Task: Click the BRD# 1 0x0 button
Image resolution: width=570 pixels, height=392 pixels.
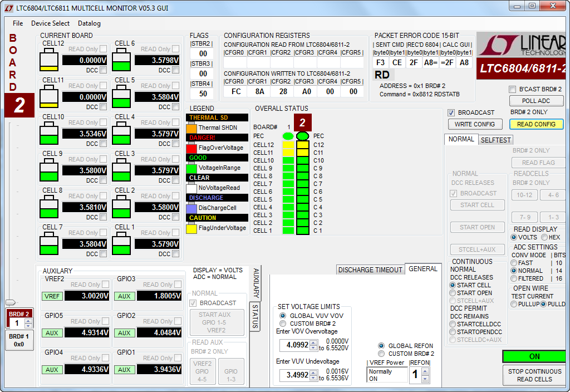Action: point(19,340)
